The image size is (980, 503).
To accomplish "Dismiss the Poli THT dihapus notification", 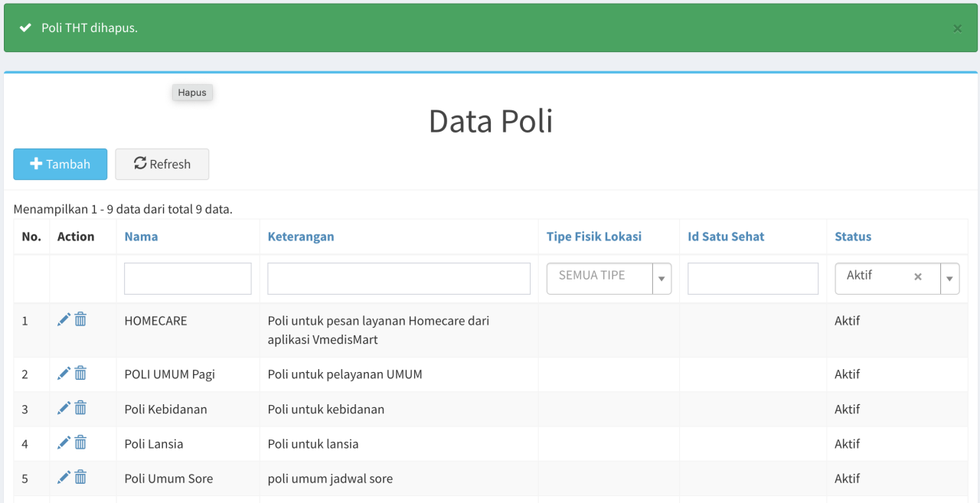I will (957, 28).
